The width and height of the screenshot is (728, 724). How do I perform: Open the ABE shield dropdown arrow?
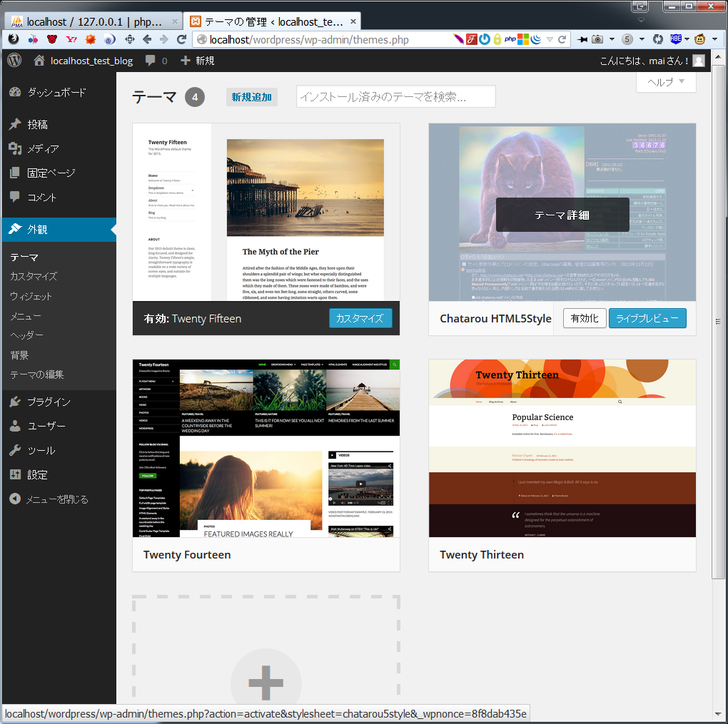click(687, 39)
